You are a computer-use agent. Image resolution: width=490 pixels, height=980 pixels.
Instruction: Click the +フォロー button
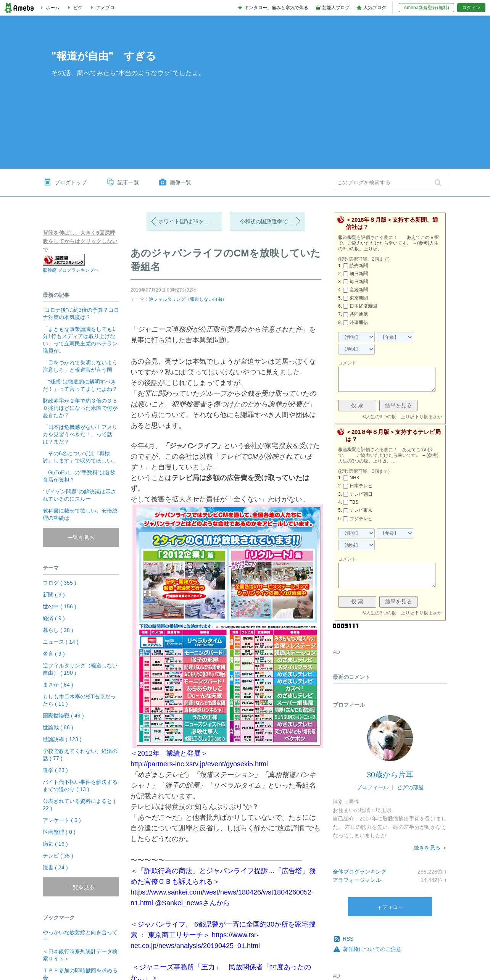390,907
